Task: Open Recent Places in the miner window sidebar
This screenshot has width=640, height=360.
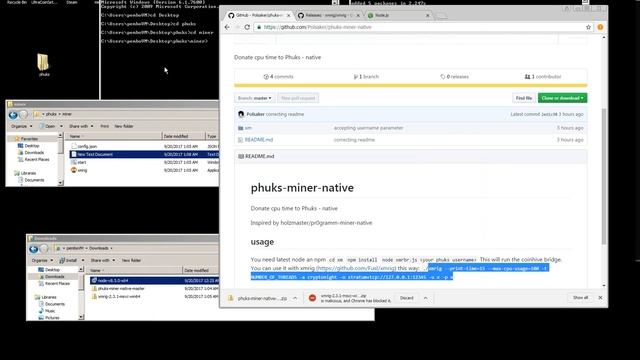Action: tap(36, 160)
